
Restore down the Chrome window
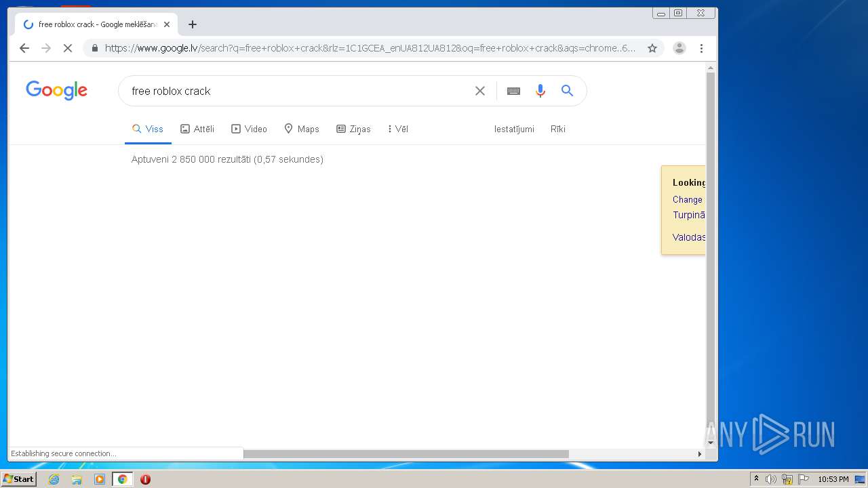click(x=678, y=13)
